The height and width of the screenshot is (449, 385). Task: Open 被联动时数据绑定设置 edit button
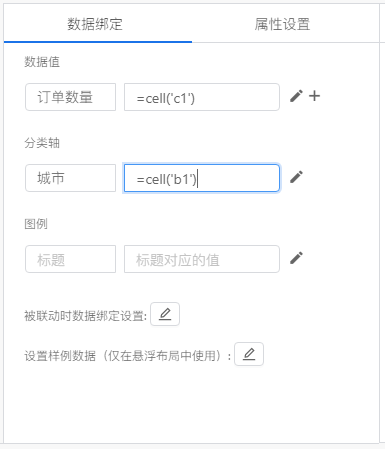coord(165,314)
